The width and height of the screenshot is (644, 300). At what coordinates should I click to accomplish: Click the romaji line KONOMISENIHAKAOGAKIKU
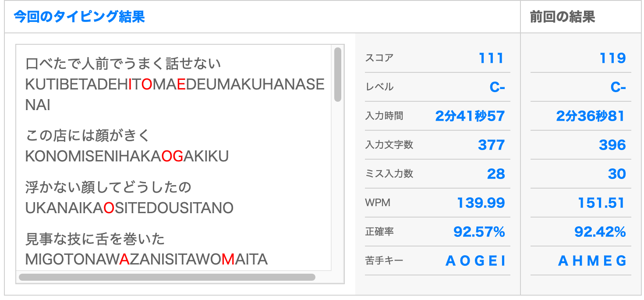pyautogui.click(x=127, y=156)
